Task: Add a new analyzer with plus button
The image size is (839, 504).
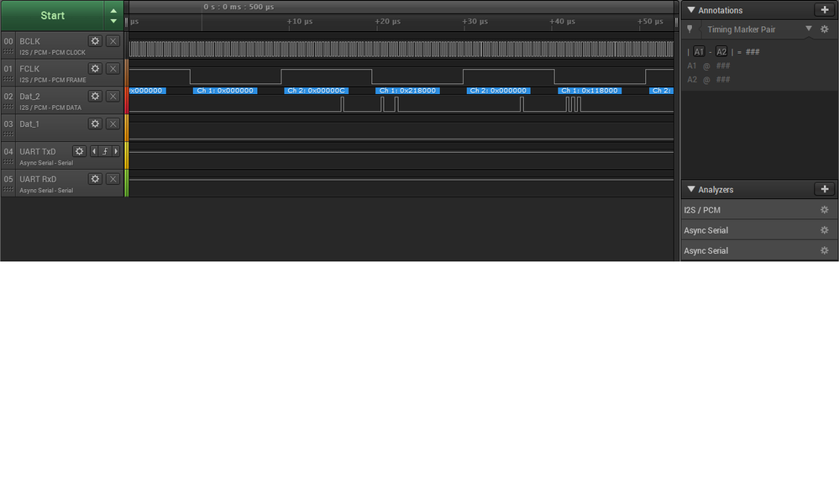Action: [x=825, y=189]
